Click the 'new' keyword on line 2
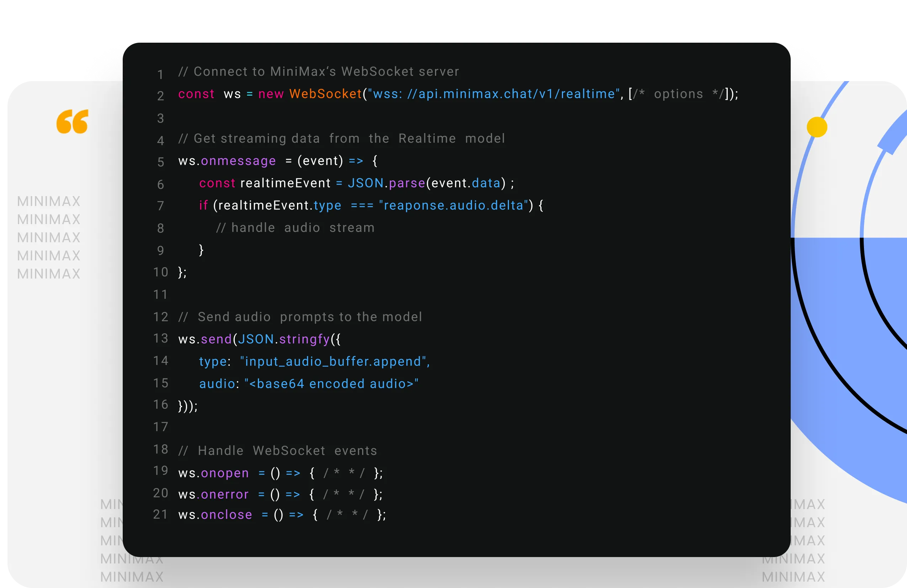Screen dimensions: 907x588 click(271, 94)
